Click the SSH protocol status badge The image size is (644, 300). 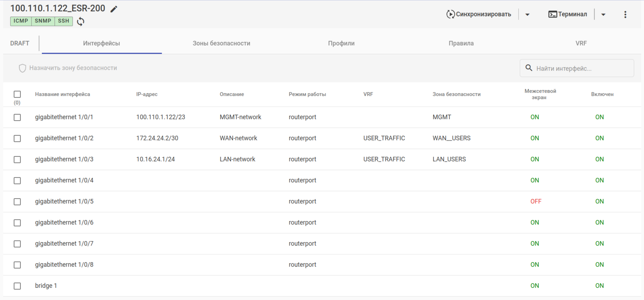click(64, 21)
